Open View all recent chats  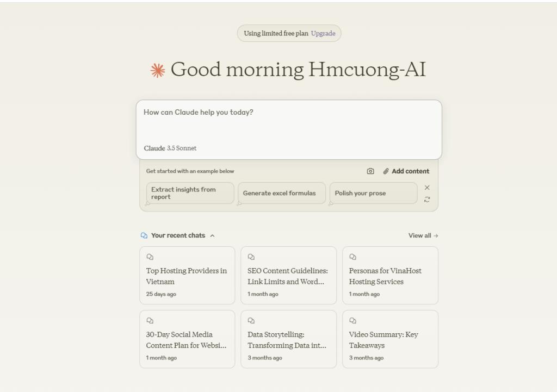coord(423,235)
